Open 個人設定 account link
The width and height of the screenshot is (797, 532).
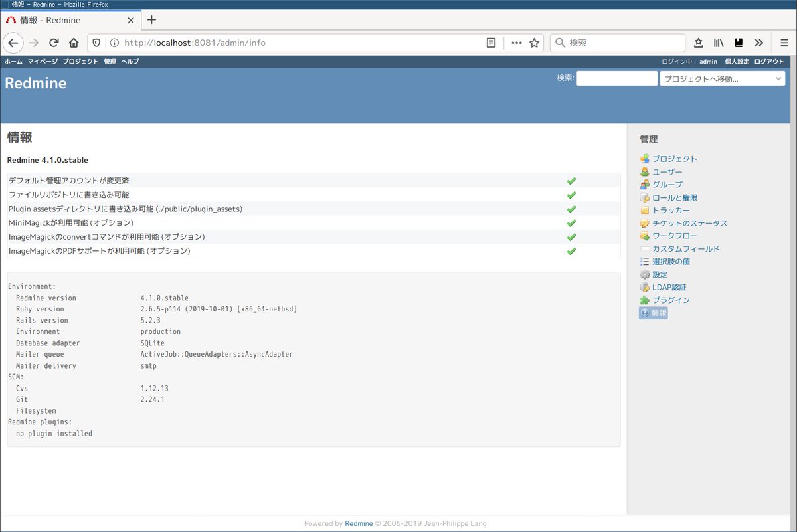coord(737,61)
